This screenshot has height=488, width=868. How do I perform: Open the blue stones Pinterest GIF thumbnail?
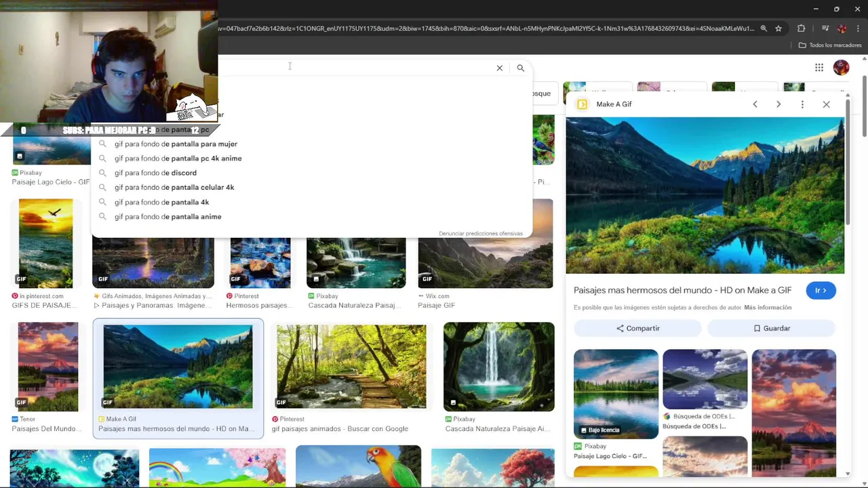point(260,263)
